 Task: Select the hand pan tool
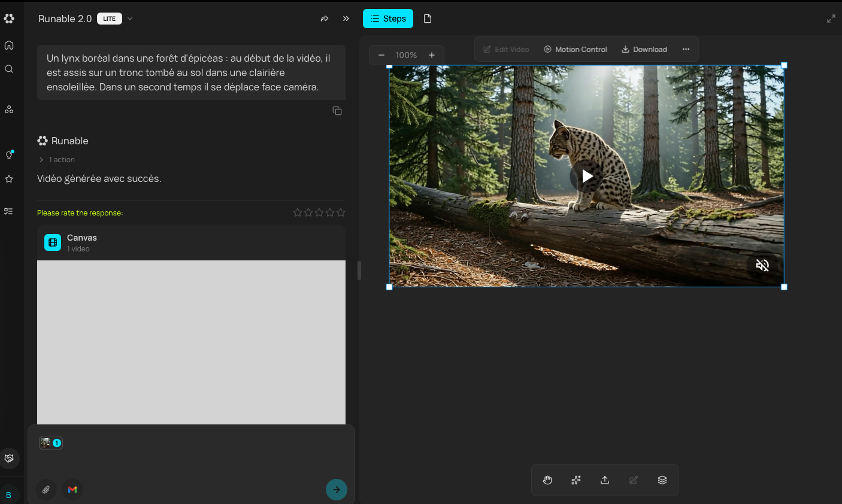[x=547, y=480]
